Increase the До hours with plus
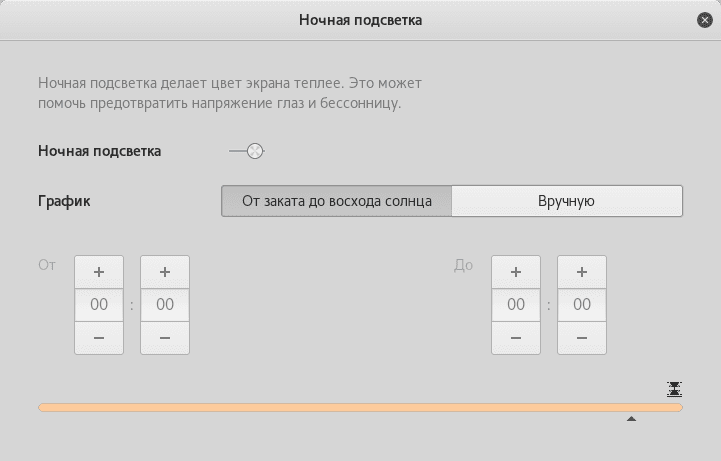The height and width of the screenshot is (461, 721). pos(516,272)
